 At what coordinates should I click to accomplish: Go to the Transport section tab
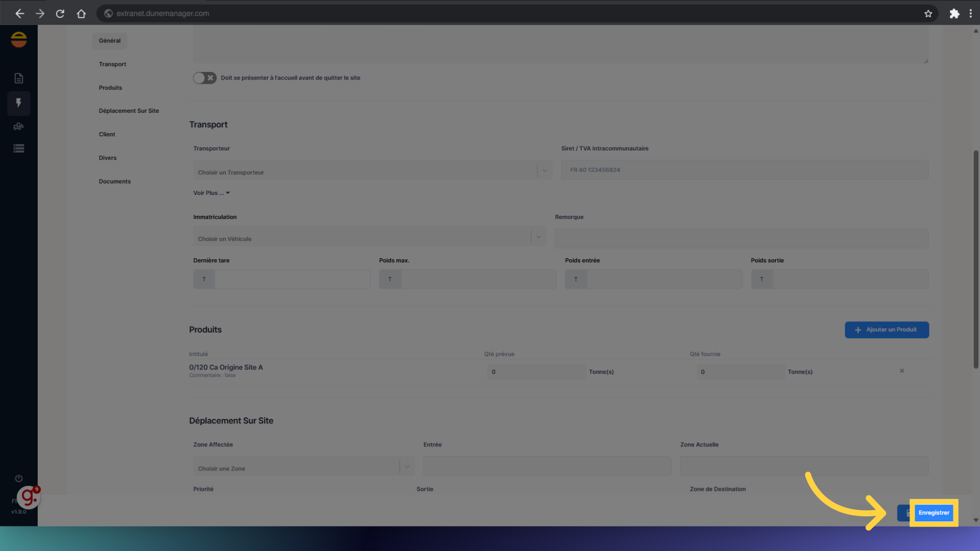click(112, 64)
